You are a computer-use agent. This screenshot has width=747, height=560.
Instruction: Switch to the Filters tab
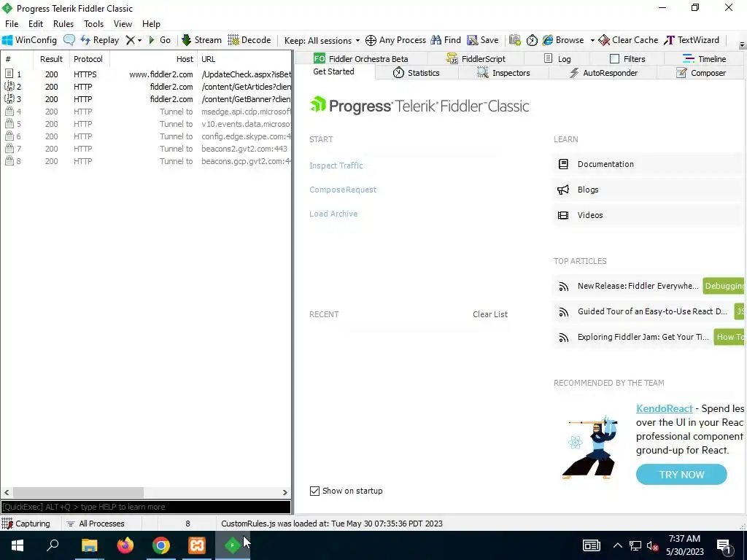627,58
